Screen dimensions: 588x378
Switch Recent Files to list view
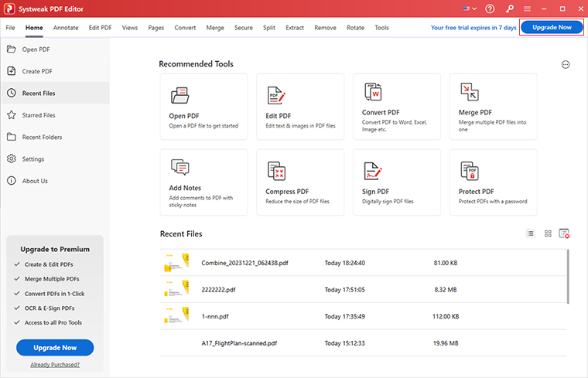click(530, 233)
